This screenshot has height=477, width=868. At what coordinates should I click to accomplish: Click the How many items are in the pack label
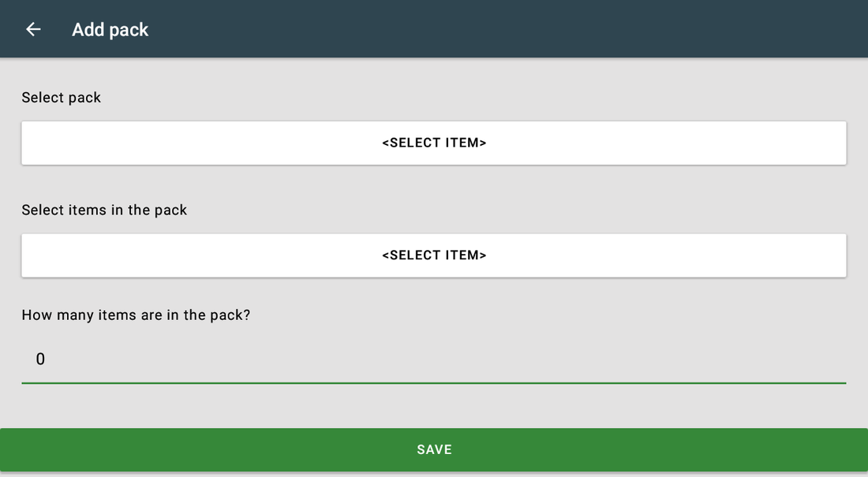click(x=136, y=315)
